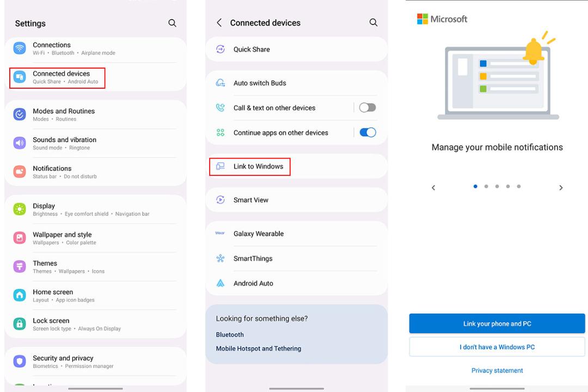Tap the Quick Share icon
This screenshot has width=588, height=392.
[x=220, y=49]
